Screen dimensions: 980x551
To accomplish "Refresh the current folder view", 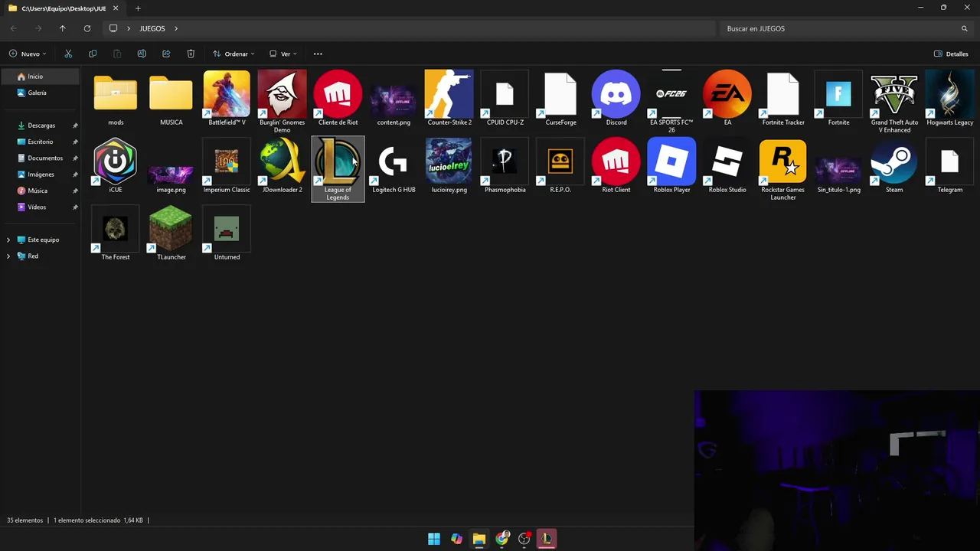I will coord(87,28).
